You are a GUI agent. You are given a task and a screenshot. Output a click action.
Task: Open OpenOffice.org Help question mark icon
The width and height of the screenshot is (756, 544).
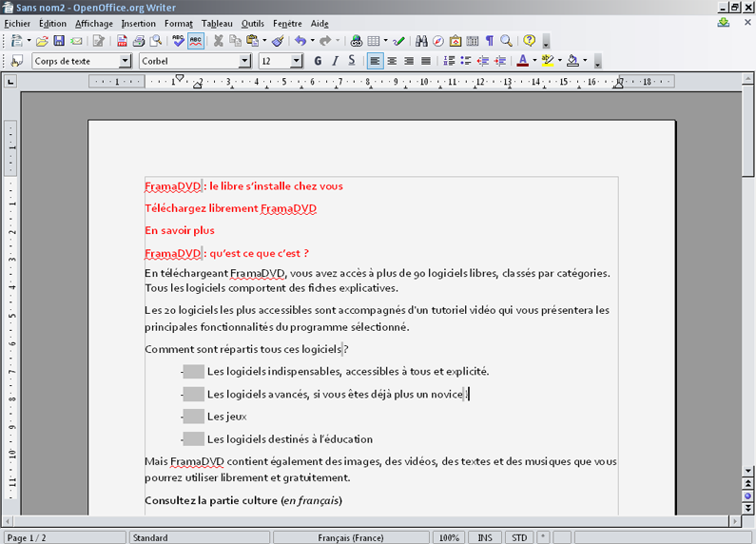click(530, 41)
